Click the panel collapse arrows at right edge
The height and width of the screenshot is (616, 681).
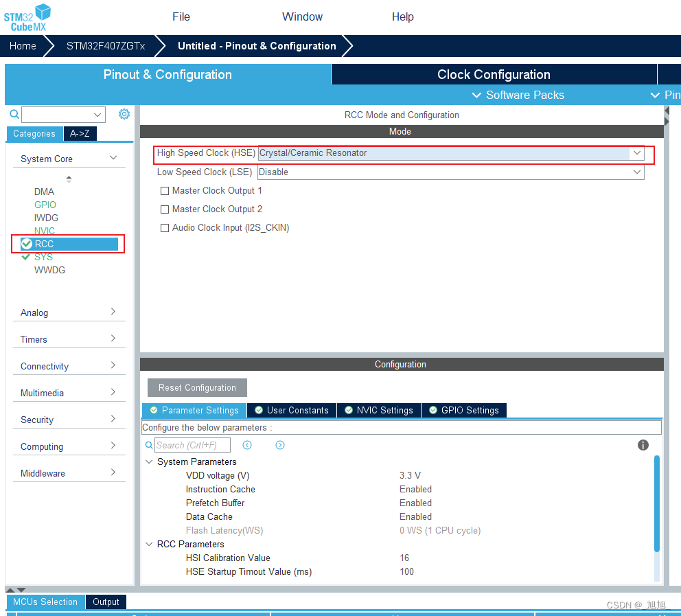tap(667, 116)
